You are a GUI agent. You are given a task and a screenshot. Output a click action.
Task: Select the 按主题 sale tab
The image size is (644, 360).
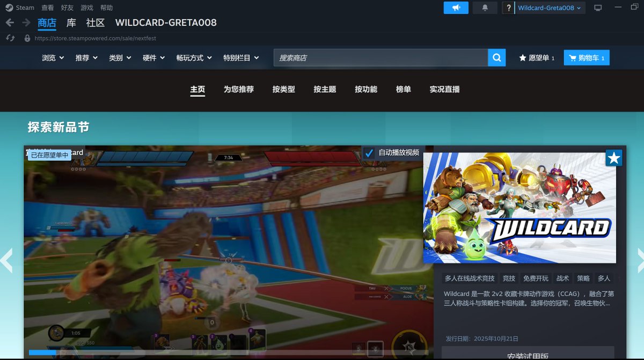325,90
